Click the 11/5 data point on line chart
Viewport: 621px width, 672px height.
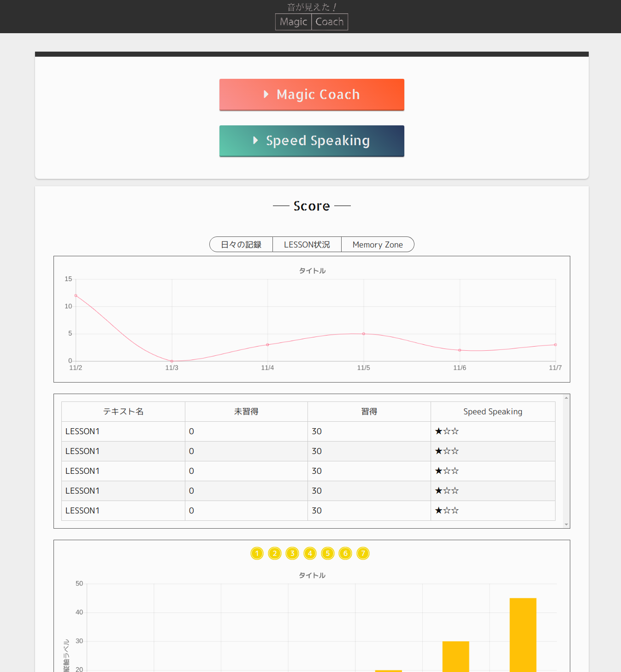click(364, 334)
